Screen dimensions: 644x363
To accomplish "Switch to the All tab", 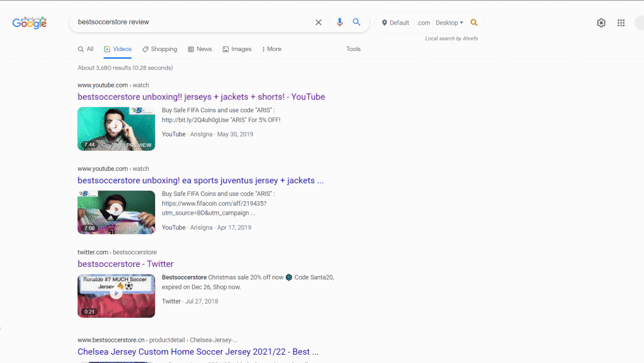I will [x=86, y=49].
